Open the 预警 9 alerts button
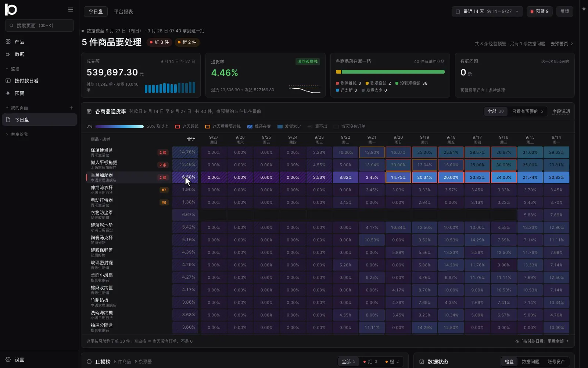Viewport: 588px width, 368px height. click(x=539, y=11)
